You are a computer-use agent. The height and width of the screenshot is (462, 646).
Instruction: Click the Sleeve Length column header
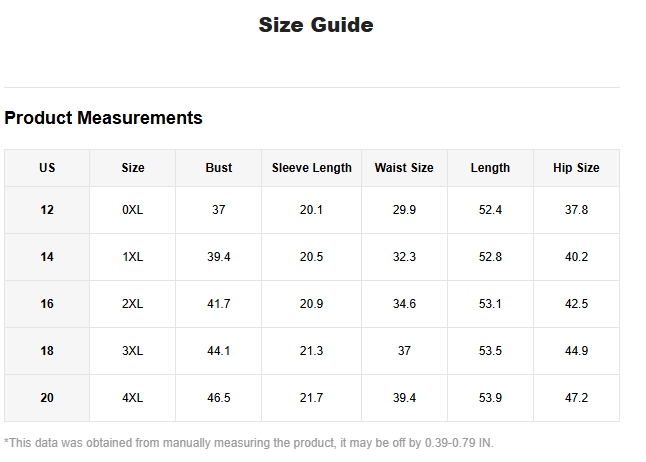point(312,168)
